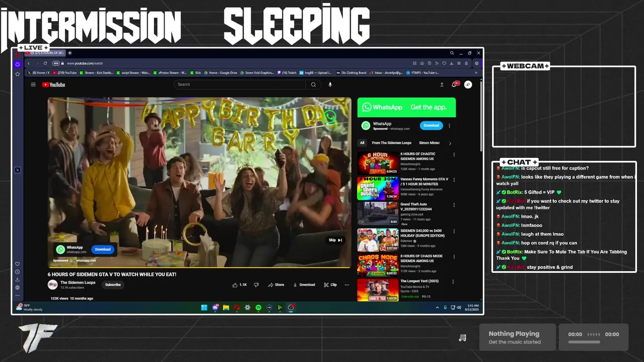Expand the bookmarks bar overflow chevron
The width and height of the screenshot is (644, 362).
476,73
